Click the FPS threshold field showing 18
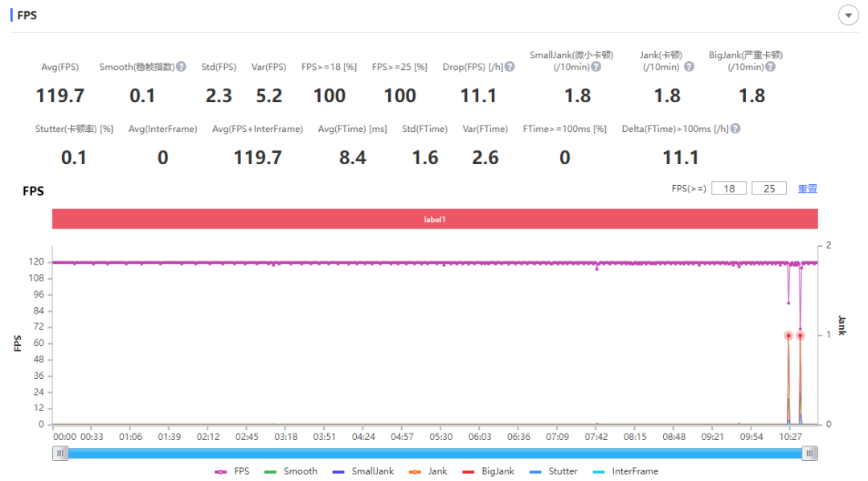868x481 pixels. [728, 188]
